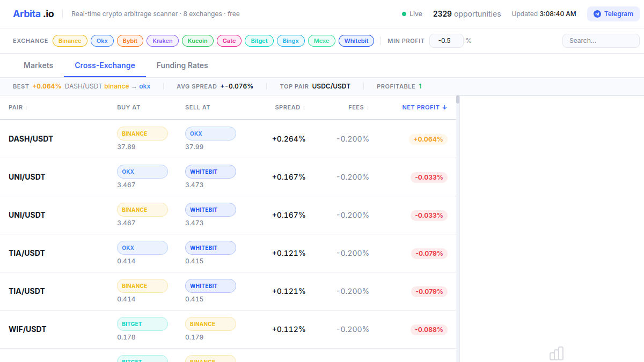The height and width of the screenshot is (362, 644).
Task: Open the Arbita.io logo link
Action: coord(33,14)
